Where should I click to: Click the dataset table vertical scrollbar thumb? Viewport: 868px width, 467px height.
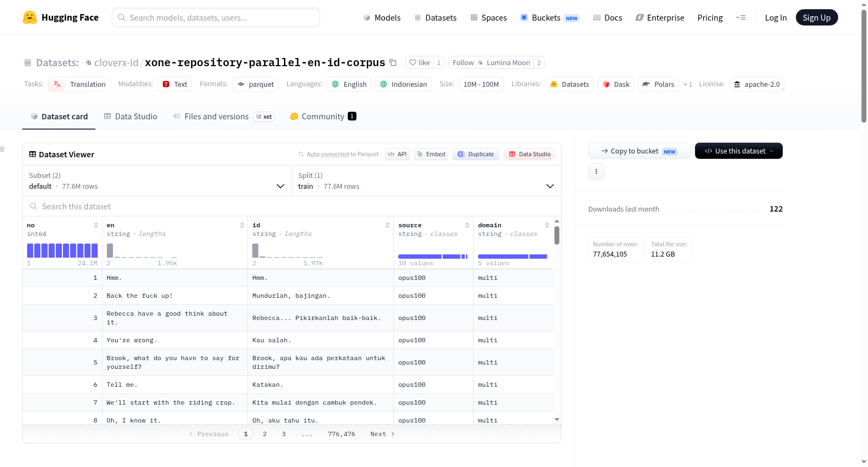coord(557,235)
